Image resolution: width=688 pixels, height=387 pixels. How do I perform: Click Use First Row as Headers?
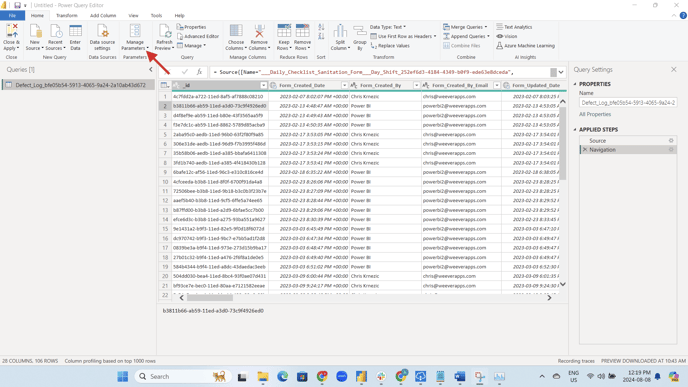click(x=403, y=36)
